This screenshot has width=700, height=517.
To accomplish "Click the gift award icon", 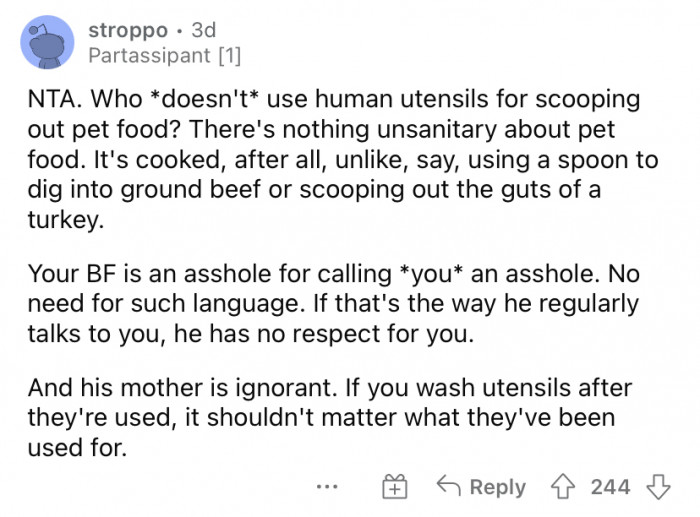I will coord(395,487).
